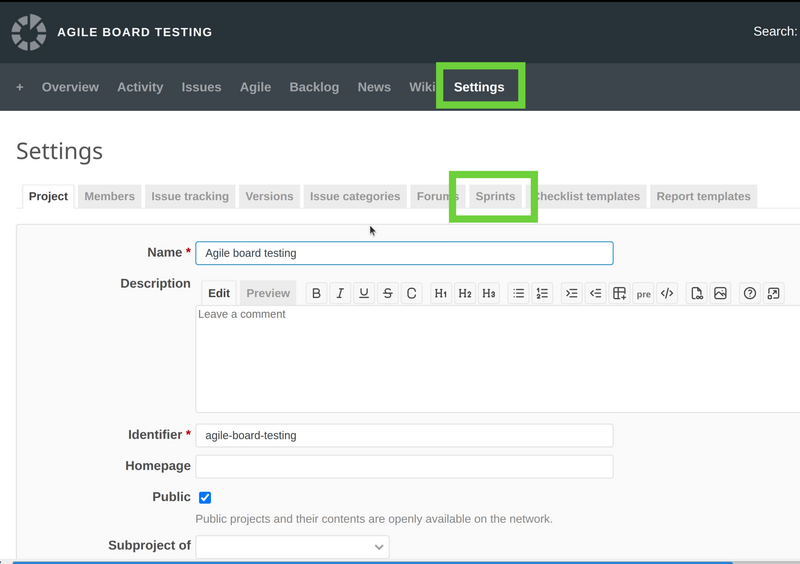Uncheck the Public project checkbox
Screen dimensions: 800x564
pos(205,497)
